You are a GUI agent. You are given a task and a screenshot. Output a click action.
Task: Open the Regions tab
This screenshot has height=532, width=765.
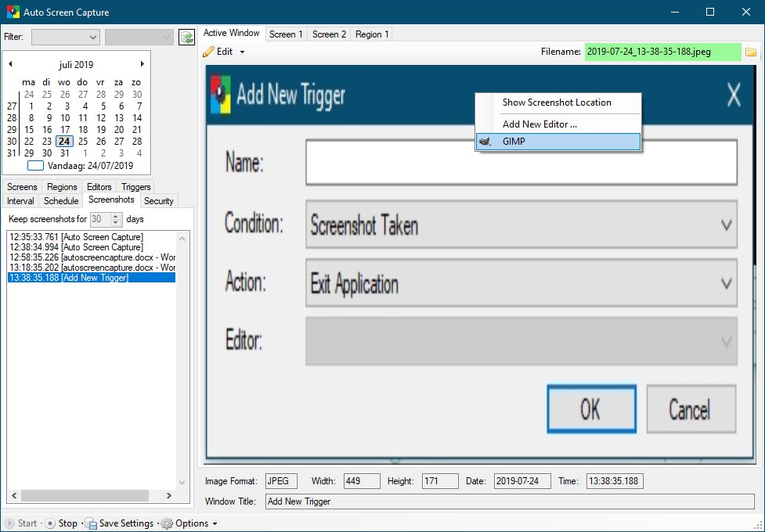coord(62,187)
